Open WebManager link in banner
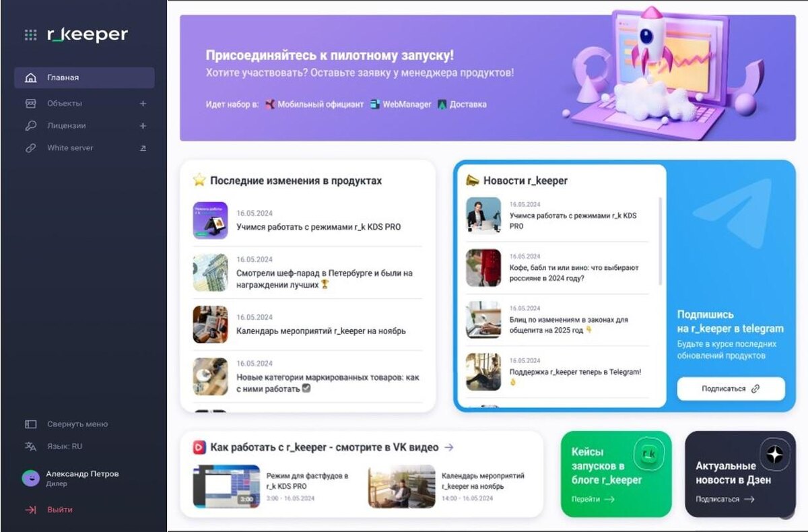The height and width of the screenshot is (532, 808). pyautogui.click(x=407, y=104)
